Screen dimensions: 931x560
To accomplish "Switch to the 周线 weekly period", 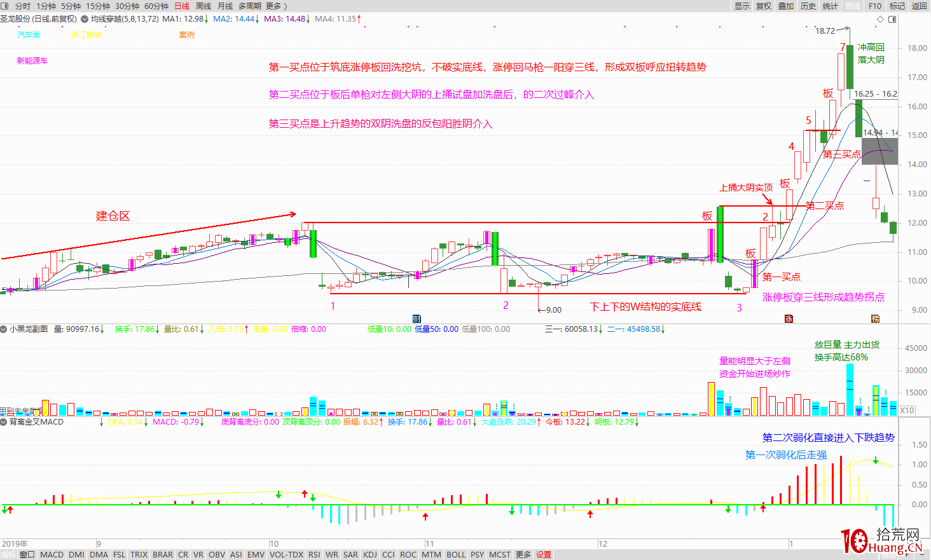I will click(203, 6).
